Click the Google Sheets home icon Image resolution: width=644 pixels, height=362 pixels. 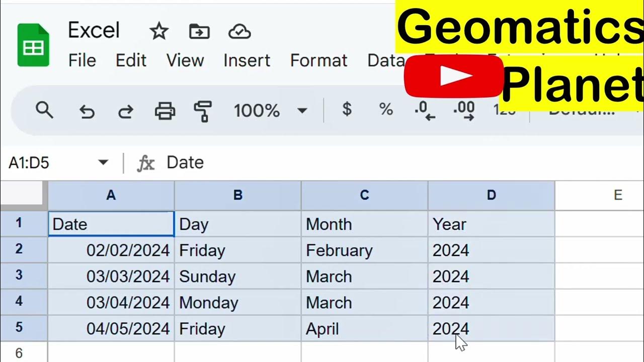pyautogui.click(x=33, y=45)
